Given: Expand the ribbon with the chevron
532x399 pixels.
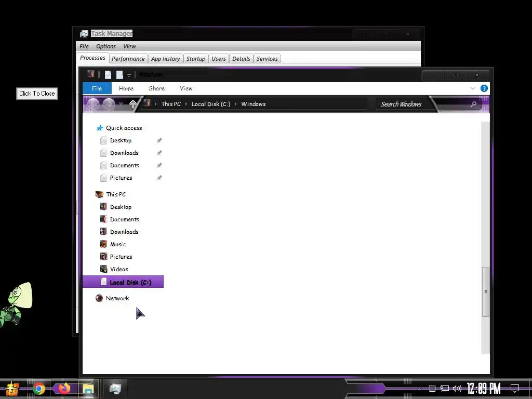Looking at the screenshot, I should [473, 88].
